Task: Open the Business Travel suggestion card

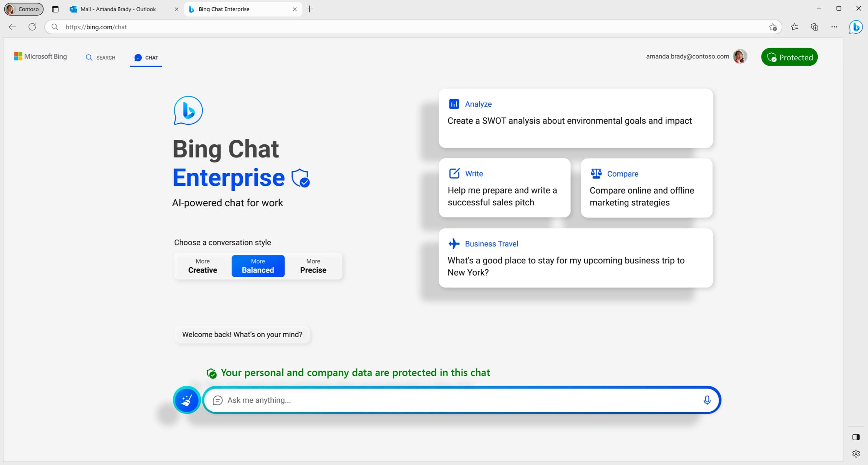Action: click(x=576, y=258)
